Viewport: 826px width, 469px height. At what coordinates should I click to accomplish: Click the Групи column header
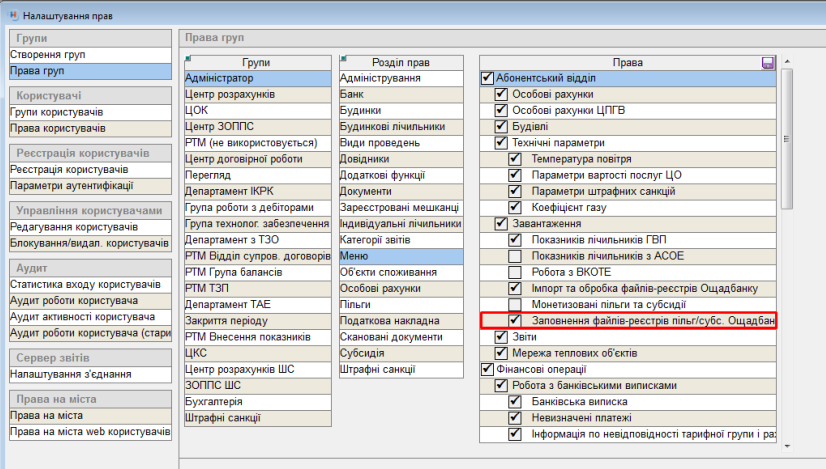255,62
